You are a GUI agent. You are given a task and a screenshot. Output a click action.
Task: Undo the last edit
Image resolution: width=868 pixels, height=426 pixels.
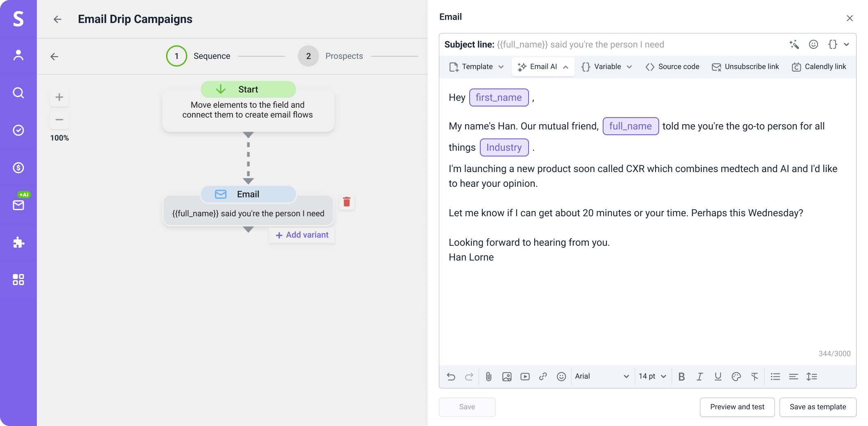[451, 376]
